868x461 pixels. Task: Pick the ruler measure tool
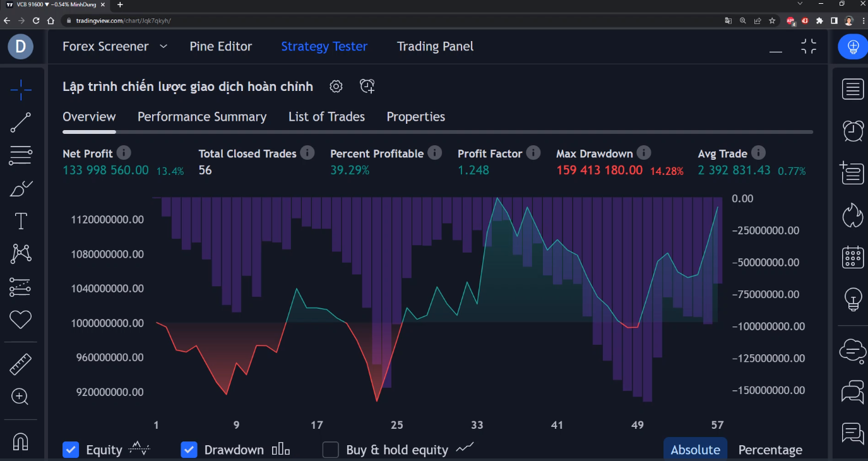coord(21,364)
